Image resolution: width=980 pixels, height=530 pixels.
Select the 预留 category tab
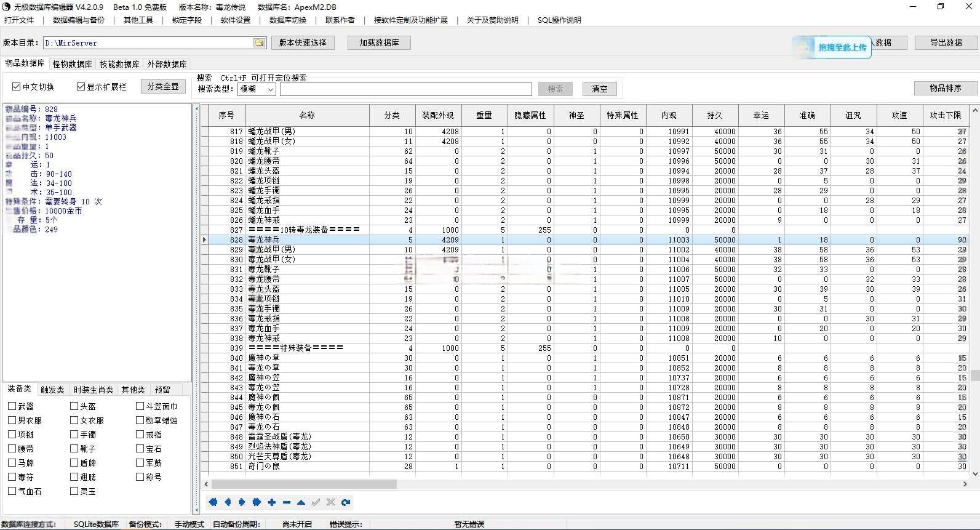coord(162,390)
